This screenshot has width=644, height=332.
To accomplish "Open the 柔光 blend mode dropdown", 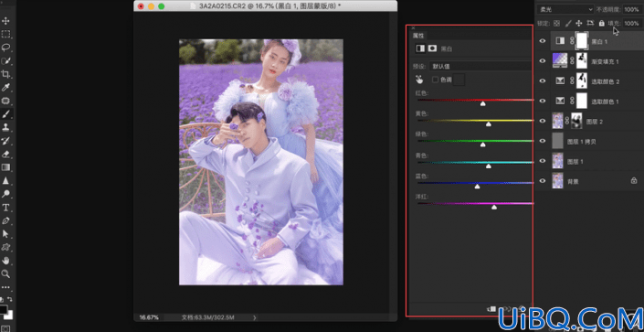I will [565, 9].
